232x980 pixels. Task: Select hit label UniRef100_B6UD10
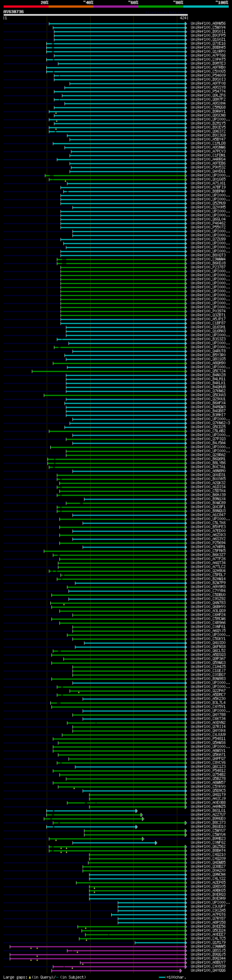pyautogui.click(x=208, y=827)
